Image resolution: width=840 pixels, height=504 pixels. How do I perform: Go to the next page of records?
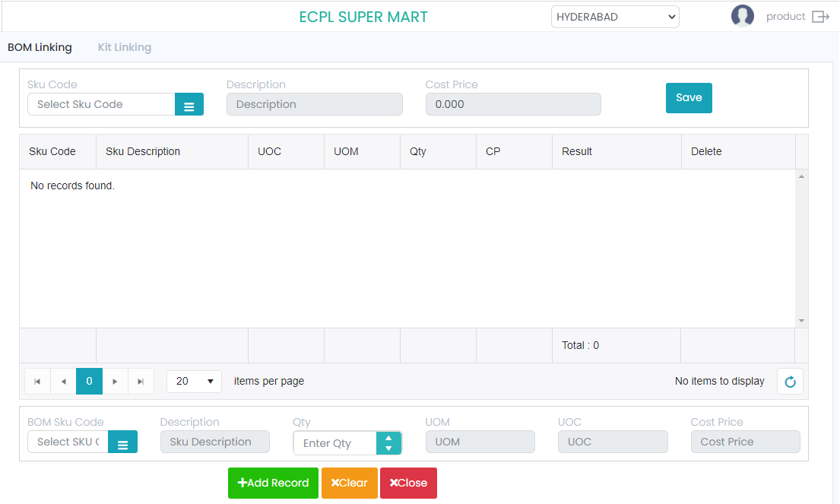[115, 382]
